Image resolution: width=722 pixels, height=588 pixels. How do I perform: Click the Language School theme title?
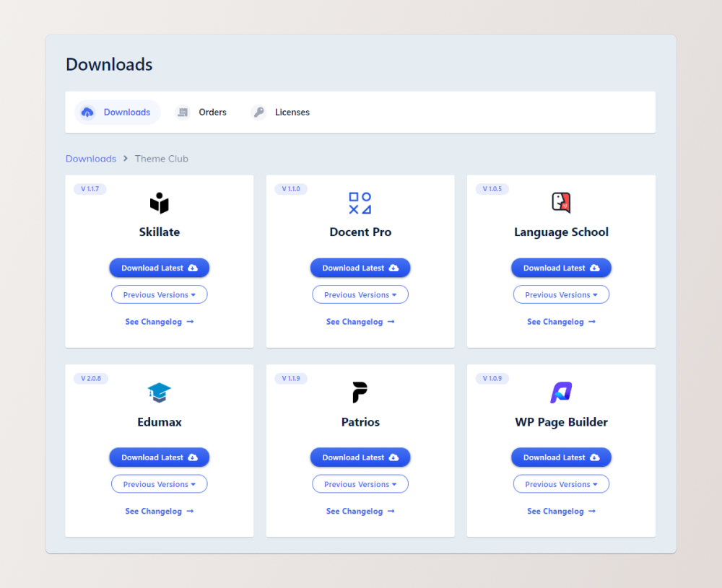pyautogui.click(x=561, y=232)
